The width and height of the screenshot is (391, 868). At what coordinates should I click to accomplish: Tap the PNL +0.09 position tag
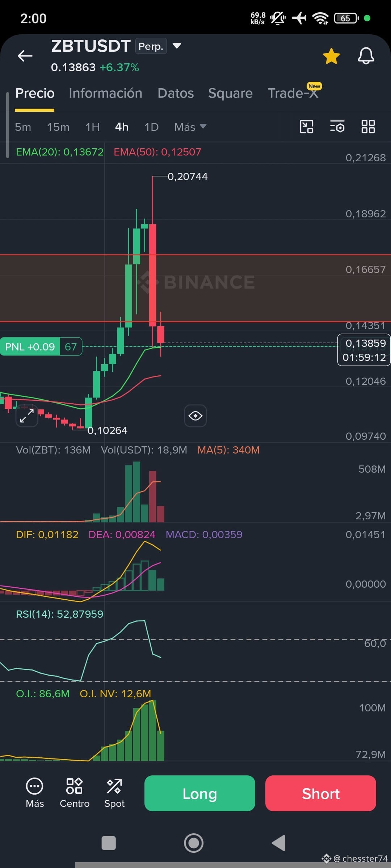[41, 346]
